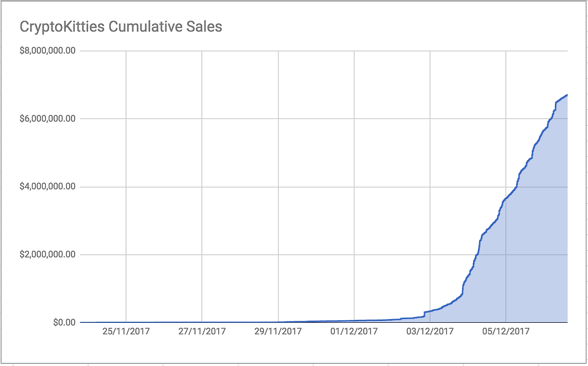
Task: Click the $2,000,000.00 y-axis label
Action: point(47,255)
